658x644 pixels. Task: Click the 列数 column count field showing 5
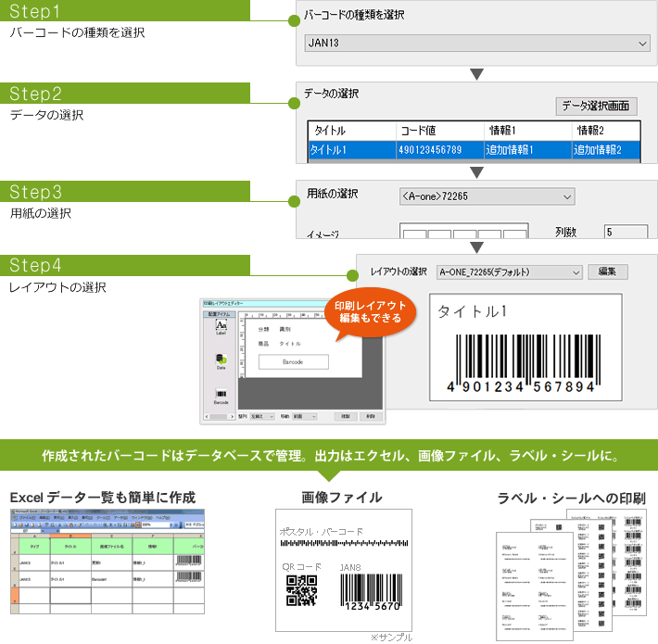(626, 232)
